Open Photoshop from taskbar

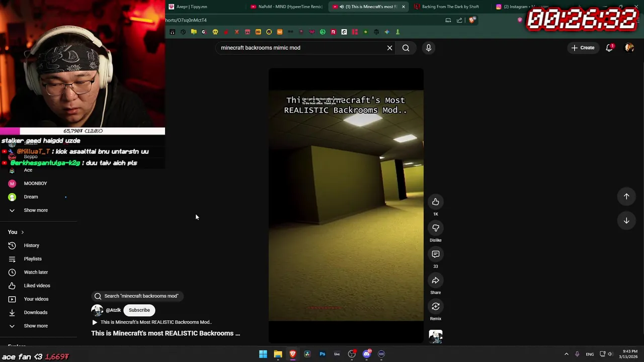323,354
